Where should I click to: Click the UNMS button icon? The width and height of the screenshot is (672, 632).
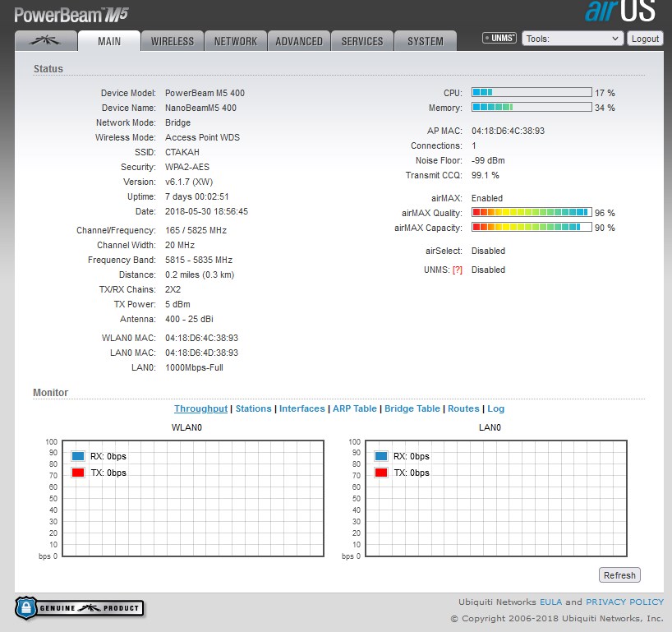pyautogui.click(x=499, y=38)
